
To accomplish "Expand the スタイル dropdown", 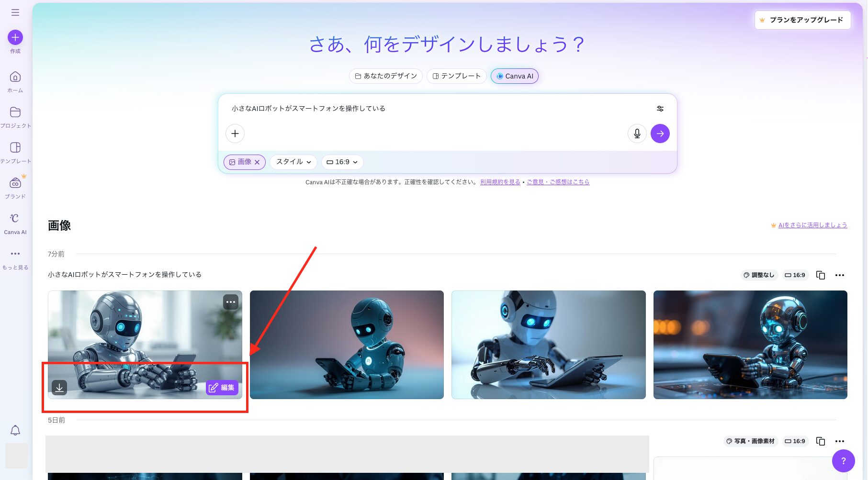I will [x=293, y=162].
